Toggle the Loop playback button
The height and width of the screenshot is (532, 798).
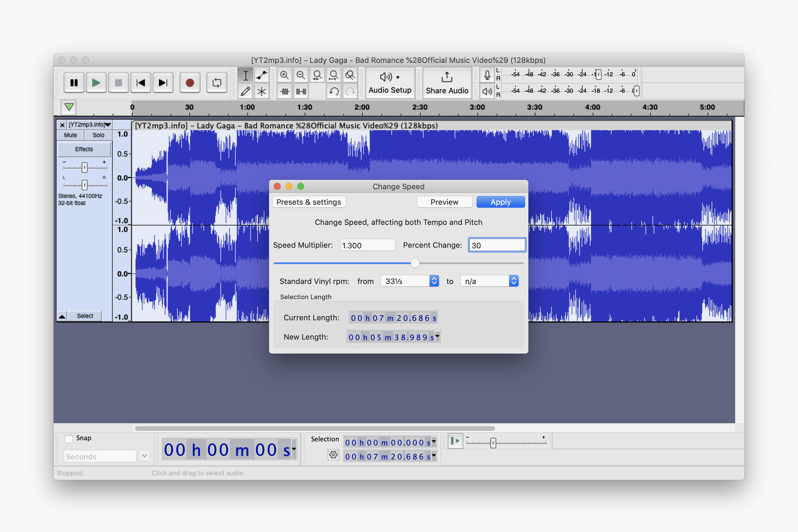tap(217, 82)
